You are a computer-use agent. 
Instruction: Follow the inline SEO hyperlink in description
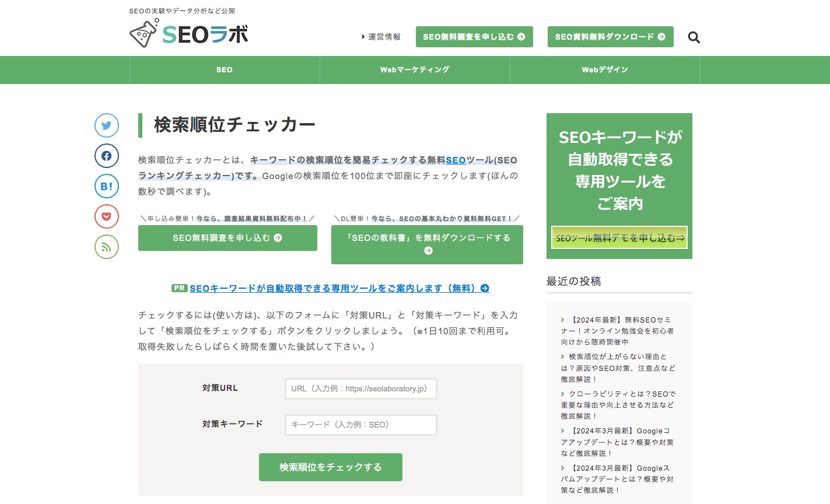pos(456,160)
